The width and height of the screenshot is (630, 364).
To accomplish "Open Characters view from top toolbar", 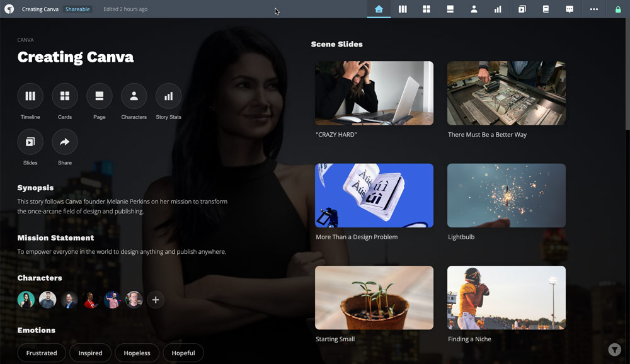I will 474,9.
